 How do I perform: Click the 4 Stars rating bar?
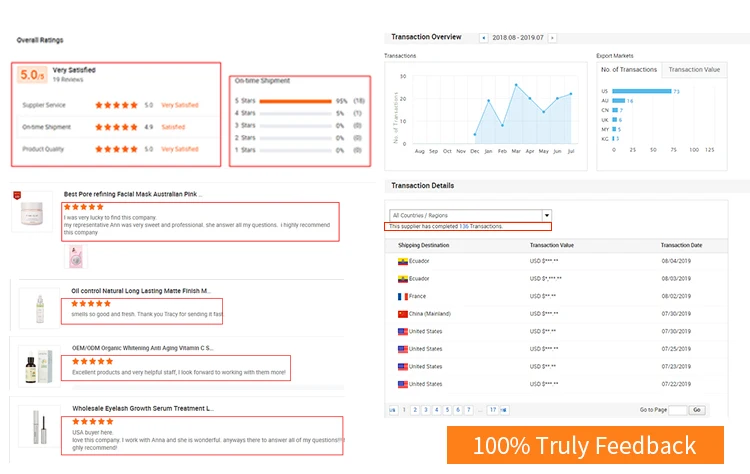coord(295,113)
